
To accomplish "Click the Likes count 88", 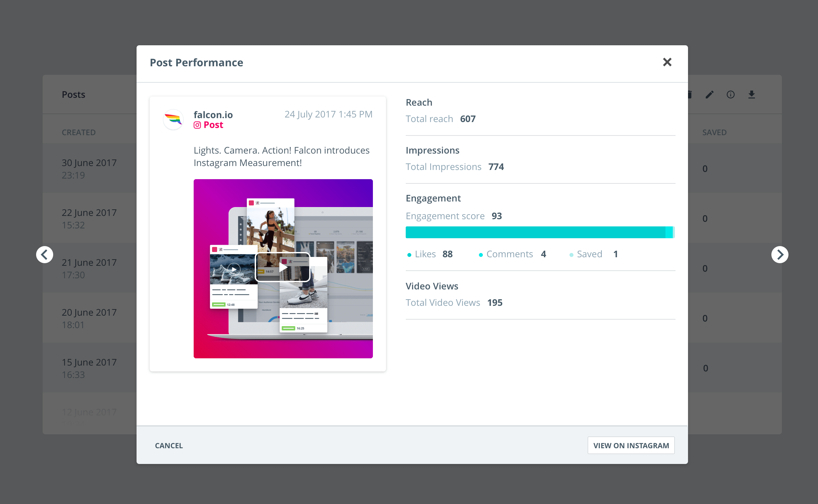I will [x=447, y=254].
